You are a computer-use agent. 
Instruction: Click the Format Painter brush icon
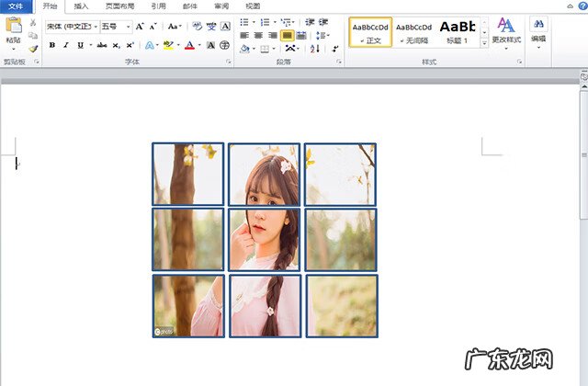(x=33, y=50)
